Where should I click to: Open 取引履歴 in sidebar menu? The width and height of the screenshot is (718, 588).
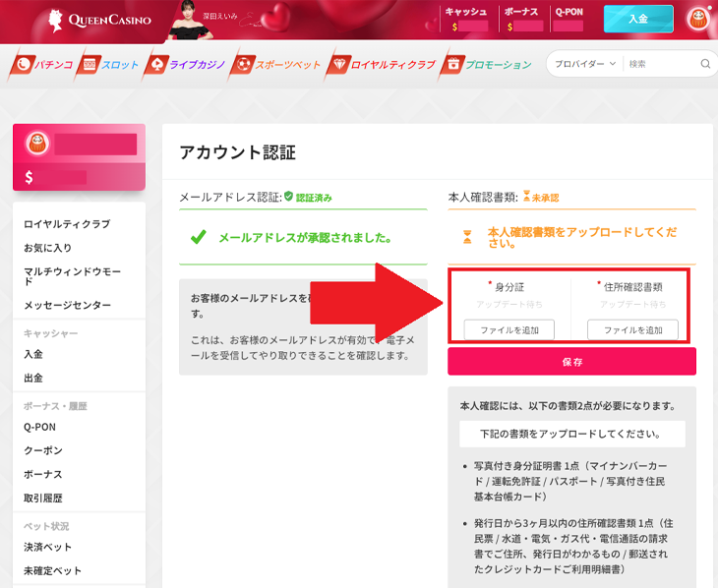(45, 499)
